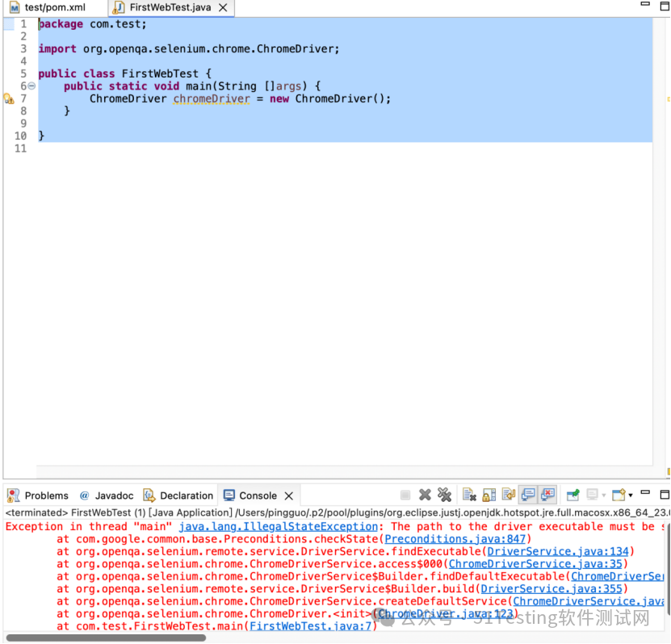
Task: Select the Open Console icon
Action: click(618, 495)
